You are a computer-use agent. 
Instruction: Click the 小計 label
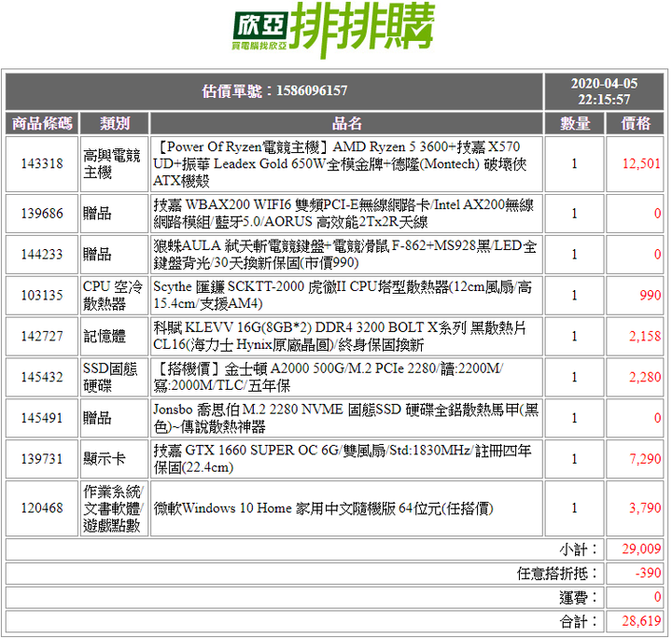[579, 549]
